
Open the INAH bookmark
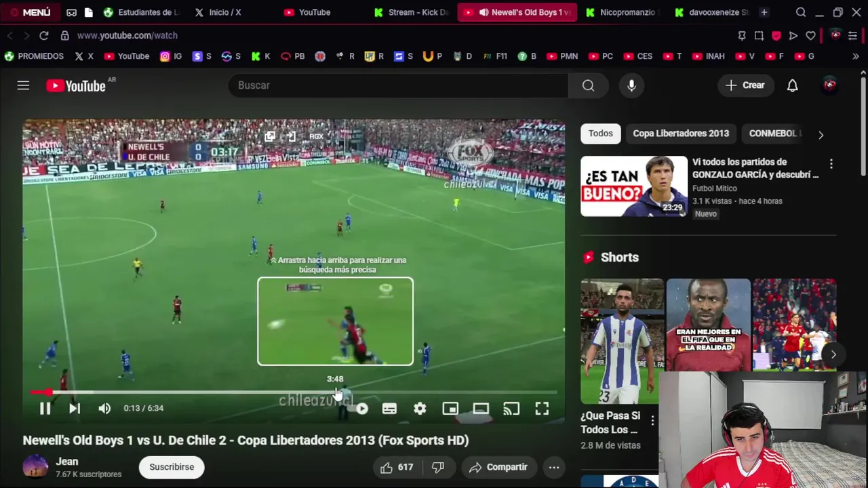coord(708,56)
